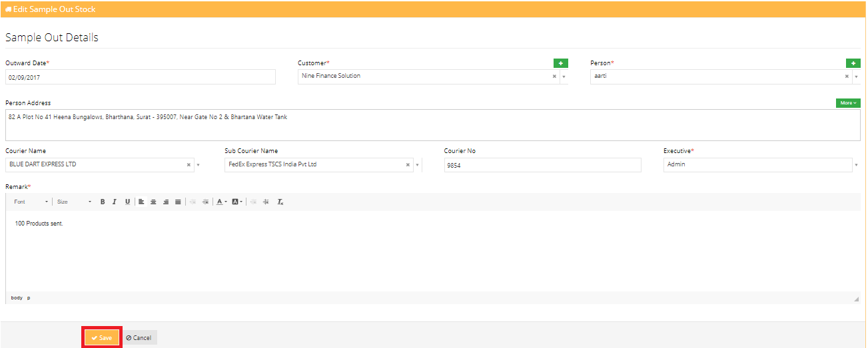Add a new customer with the green plus
This screenshot has height=348, width=868.
(561, 63)
